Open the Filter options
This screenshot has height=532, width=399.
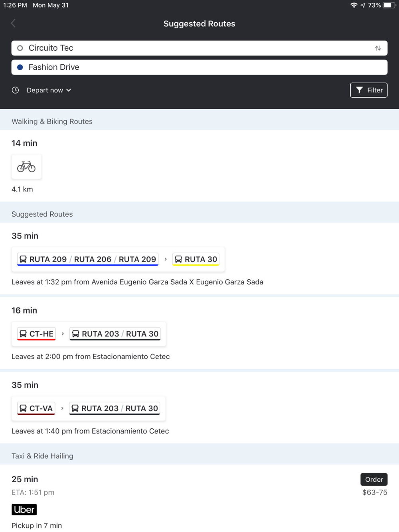pos(369,90)
